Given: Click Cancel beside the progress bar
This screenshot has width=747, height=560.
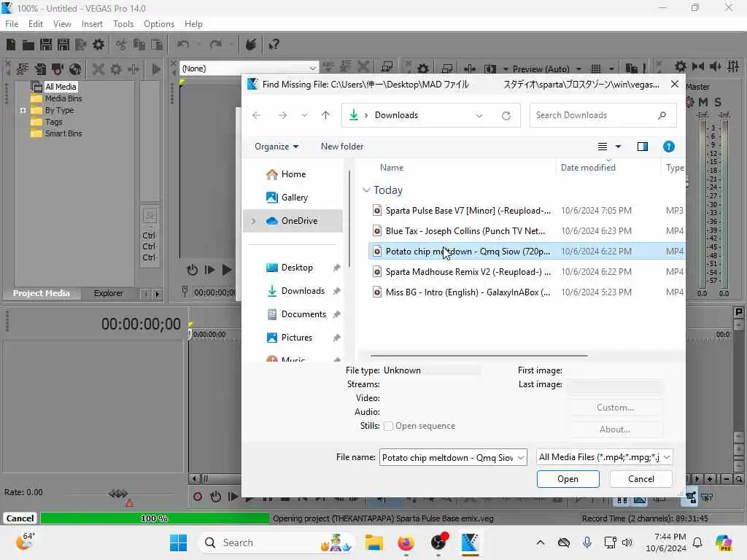Looking at the screenshot, I should (x=20, y=518).
